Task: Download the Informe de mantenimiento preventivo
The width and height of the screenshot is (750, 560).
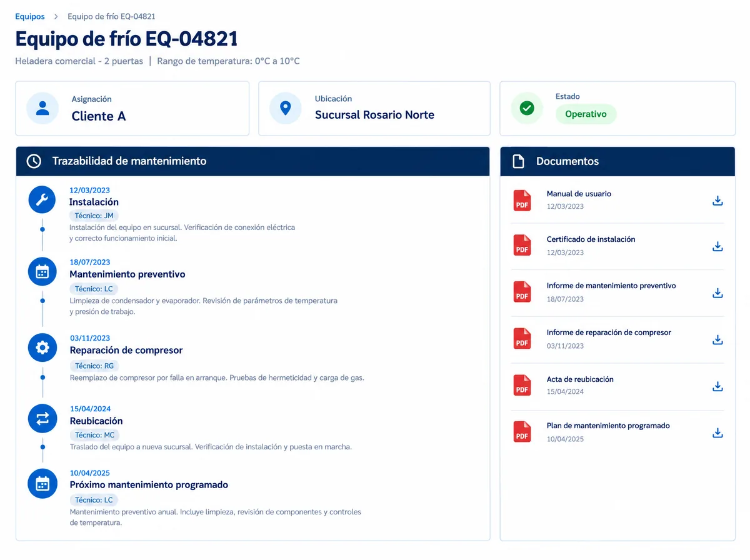Action: coord(717,293)
